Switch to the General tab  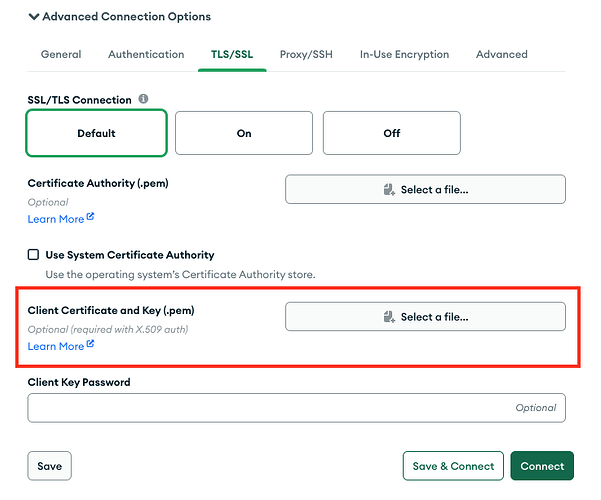pyautogui.click(x=61, y=54)
